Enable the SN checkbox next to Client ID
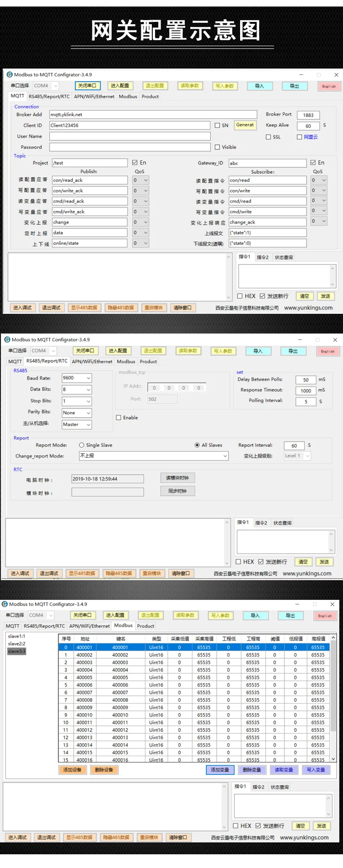343x868 pixels. pos(218,125)
